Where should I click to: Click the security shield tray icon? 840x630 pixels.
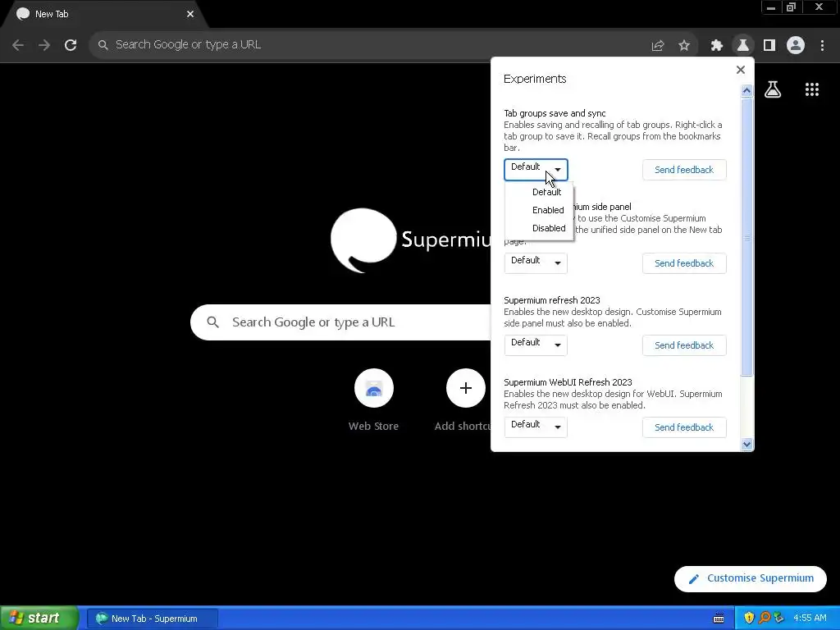click(749, 619)
